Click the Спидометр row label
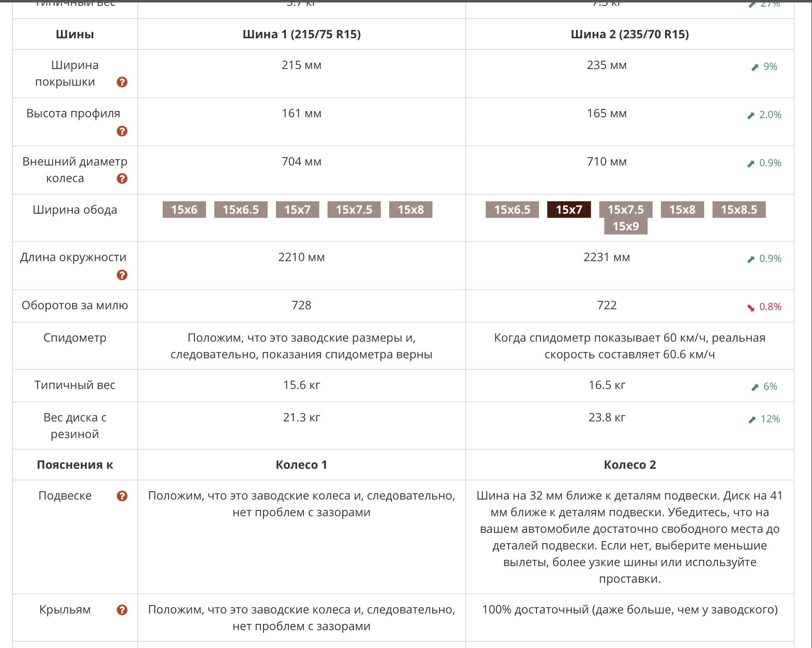This screenshot has width=812, height=648. point(75,338)
